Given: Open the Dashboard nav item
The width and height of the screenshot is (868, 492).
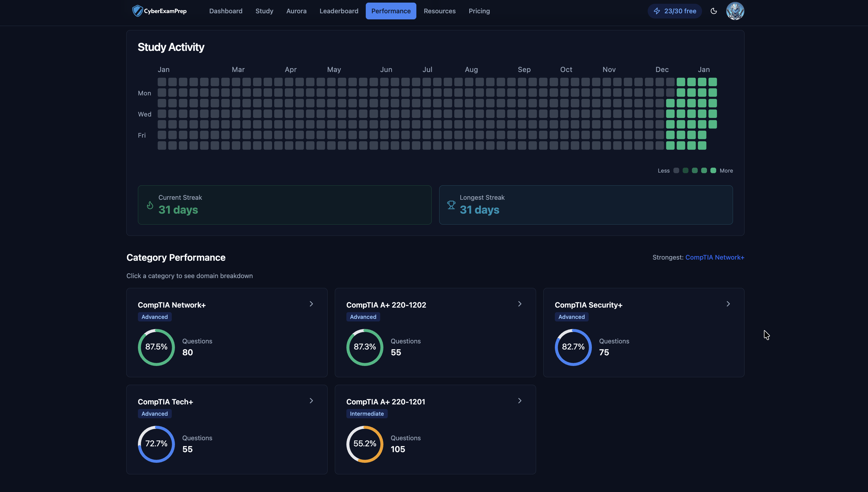Looking at the screenshot, I should coord(226,11).
